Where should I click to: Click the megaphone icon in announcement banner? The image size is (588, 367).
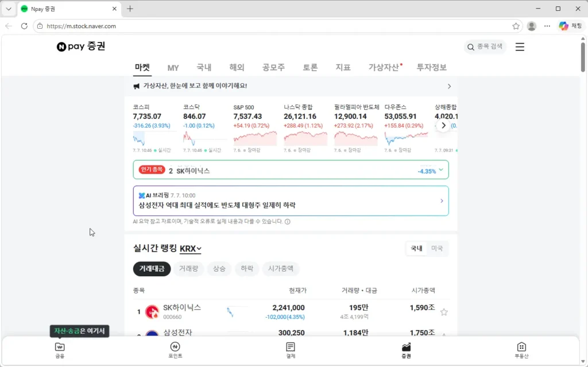coord(137,86)
